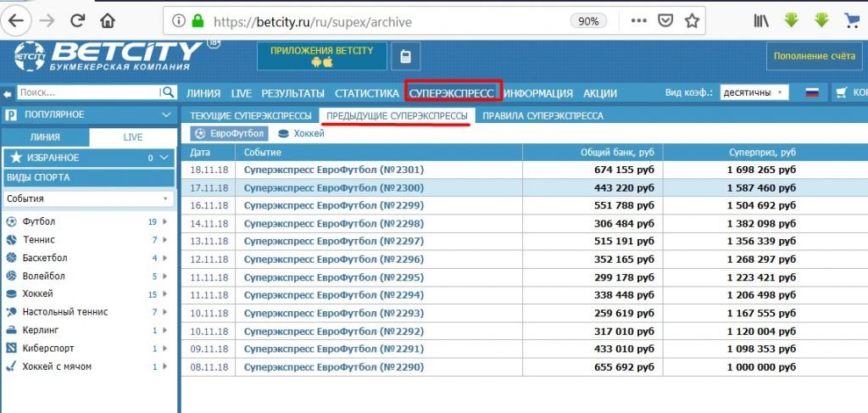Click the browser forward arrow
This screenshot has width=868, height=413.
pos(47,21)
